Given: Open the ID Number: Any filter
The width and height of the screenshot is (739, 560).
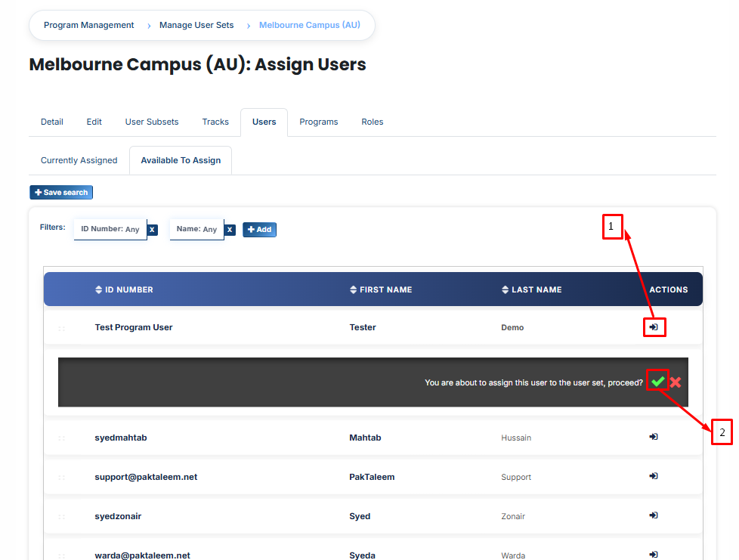Looking at the screenshot, I should 110,229.
